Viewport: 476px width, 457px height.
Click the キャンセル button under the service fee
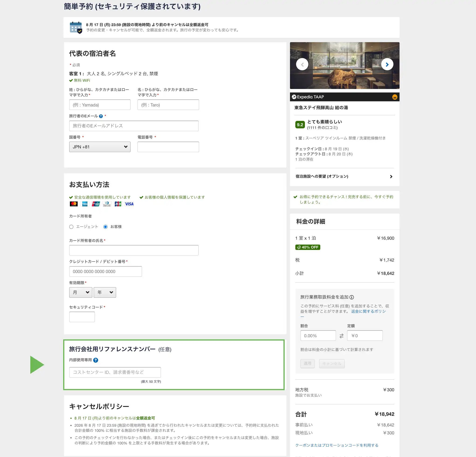[332, 364]
